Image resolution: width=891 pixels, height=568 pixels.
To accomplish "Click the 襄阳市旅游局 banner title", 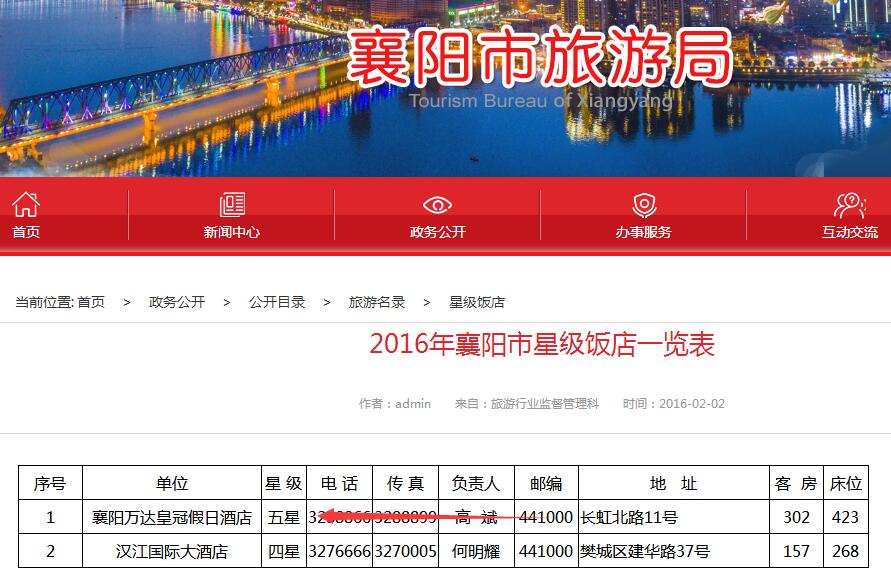I will [540, 57].
